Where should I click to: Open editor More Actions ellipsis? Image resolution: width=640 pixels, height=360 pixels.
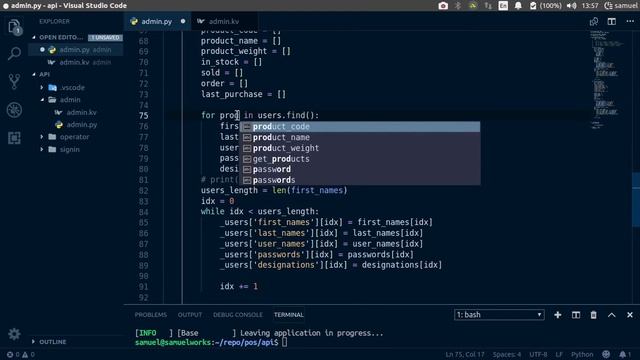[630, 22]
